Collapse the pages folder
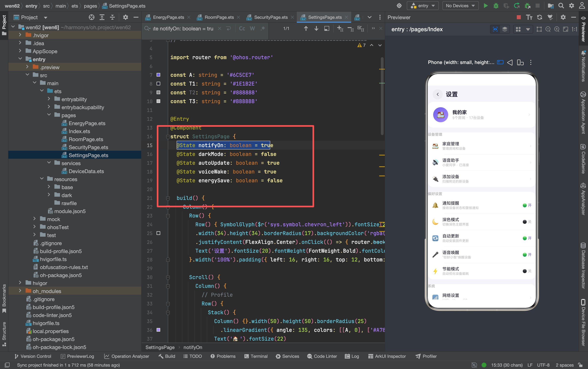 49,115
